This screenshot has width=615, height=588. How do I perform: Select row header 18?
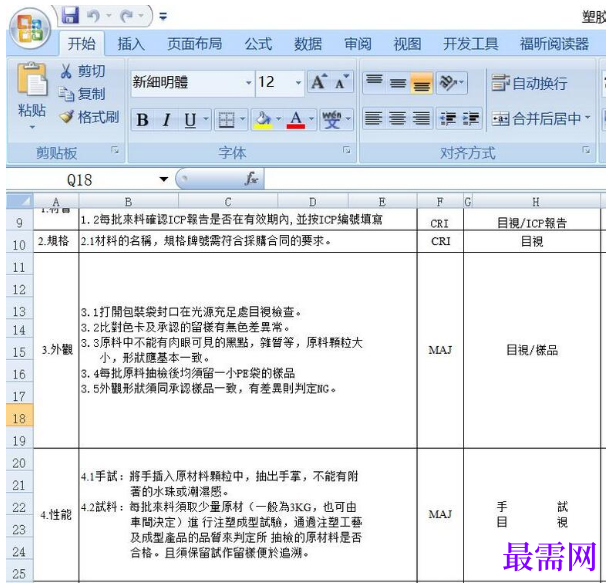pyautogui.click(x=20, y=419)
